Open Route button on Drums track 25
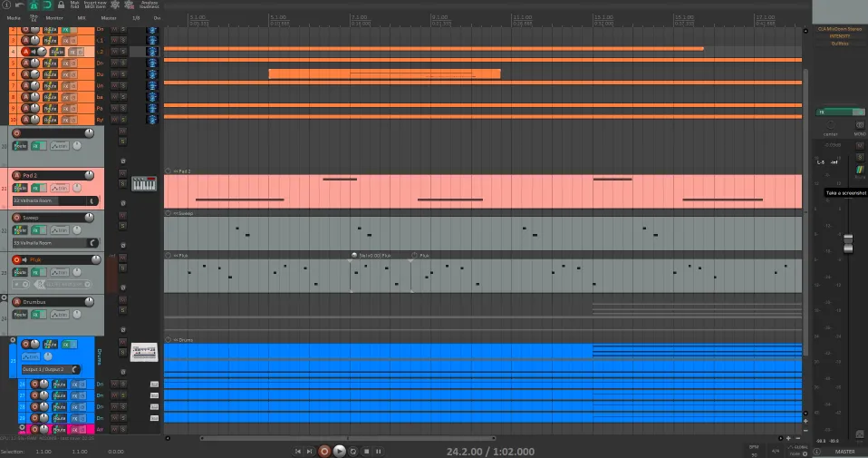The height and width of the screenshot is (458, 868). click(x=50, y=345)
